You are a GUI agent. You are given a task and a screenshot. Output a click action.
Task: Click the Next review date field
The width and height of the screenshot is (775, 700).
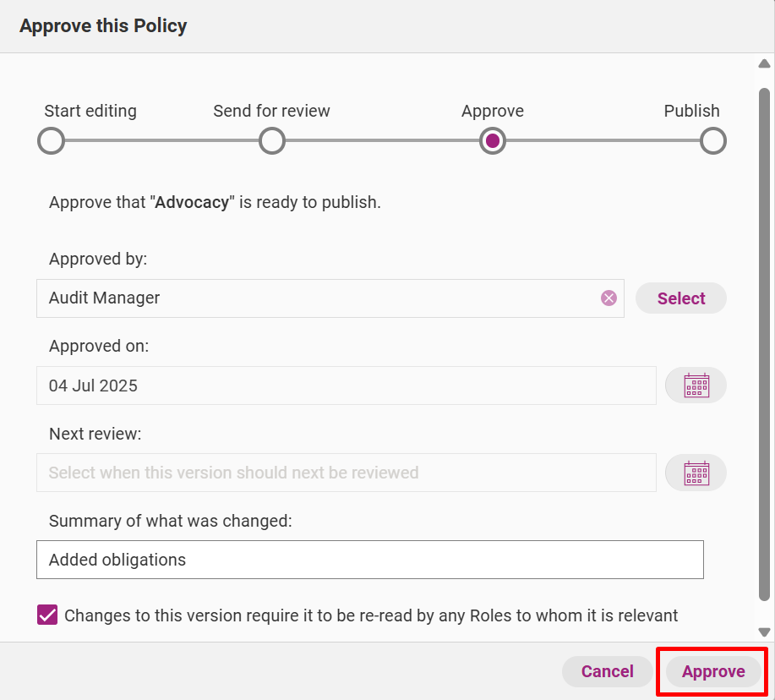[346, 473]
